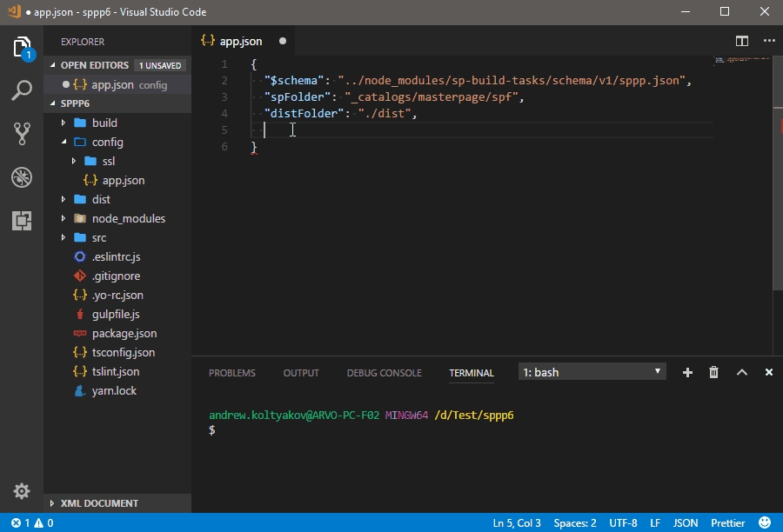
Task: Open gulpfile.js in the explorer
Action: coord(116,314)
